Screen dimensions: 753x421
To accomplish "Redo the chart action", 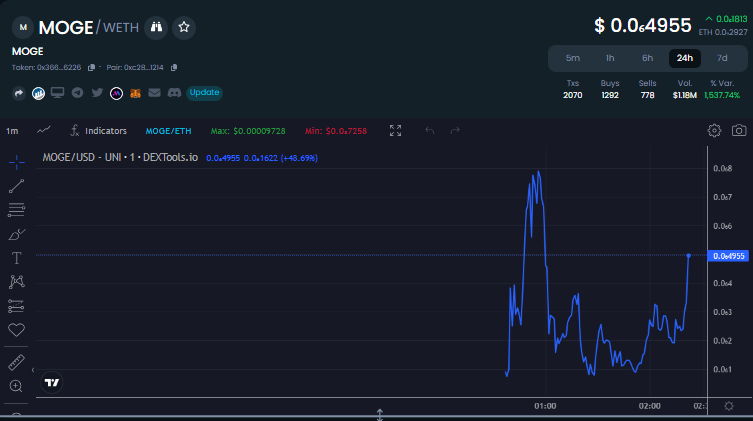I will point(455,131).
